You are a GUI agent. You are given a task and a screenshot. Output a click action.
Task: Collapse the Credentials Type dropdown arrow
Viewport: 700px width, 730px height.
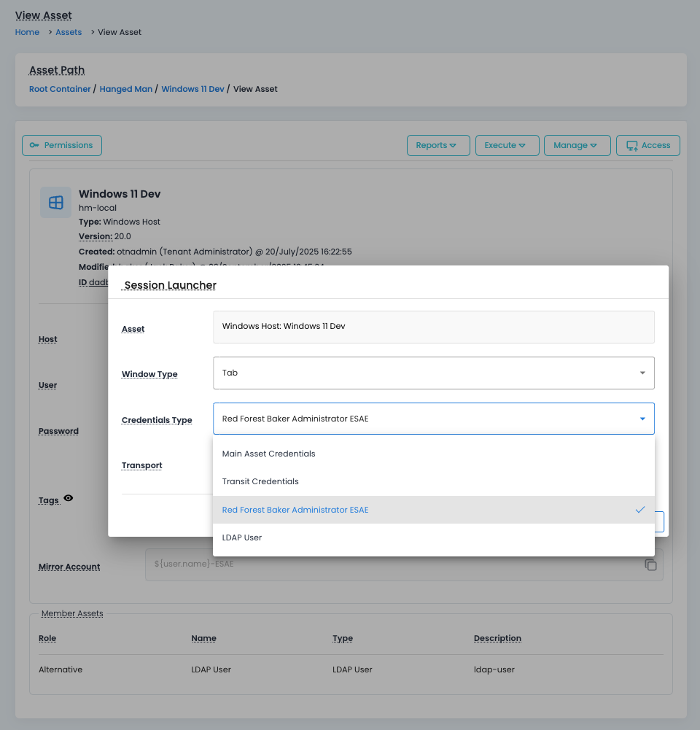pyautogui.click(x=642, y=419)
